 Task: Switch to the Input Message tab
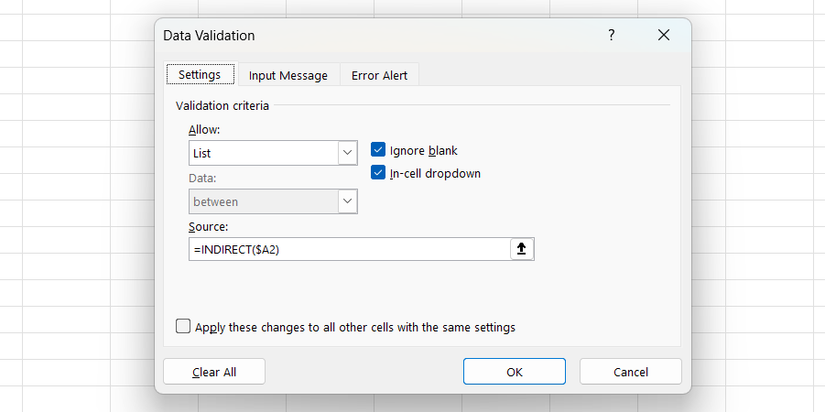[x=288, y=75]
